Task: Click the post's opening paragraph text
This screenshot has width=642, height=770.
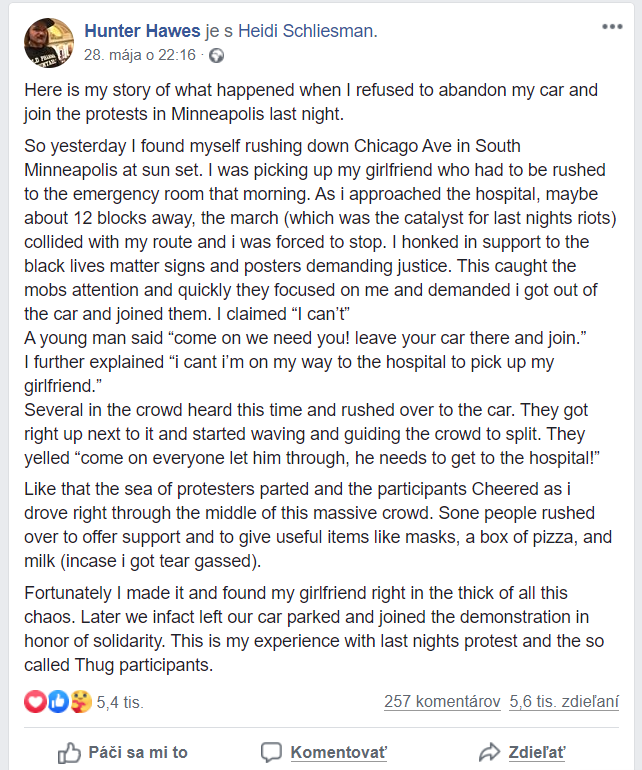Action: (311, 102)
